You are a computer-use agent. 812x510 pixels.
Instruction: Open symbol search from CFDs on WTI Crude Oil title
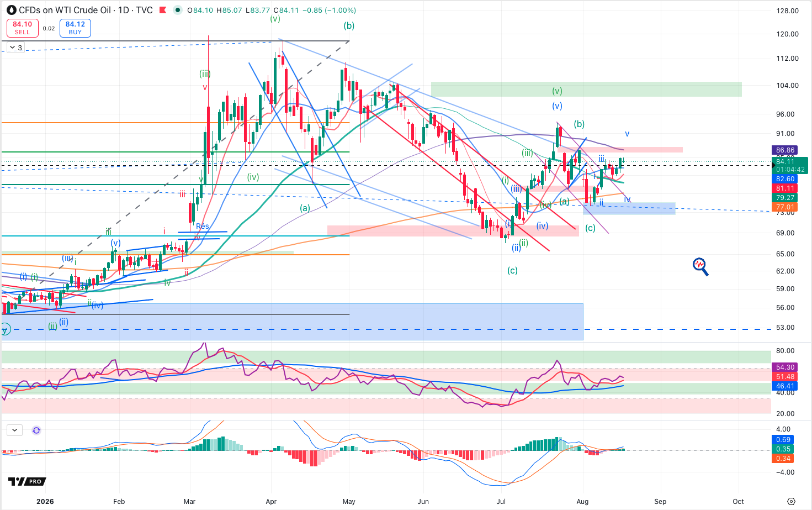click(65, 10)
